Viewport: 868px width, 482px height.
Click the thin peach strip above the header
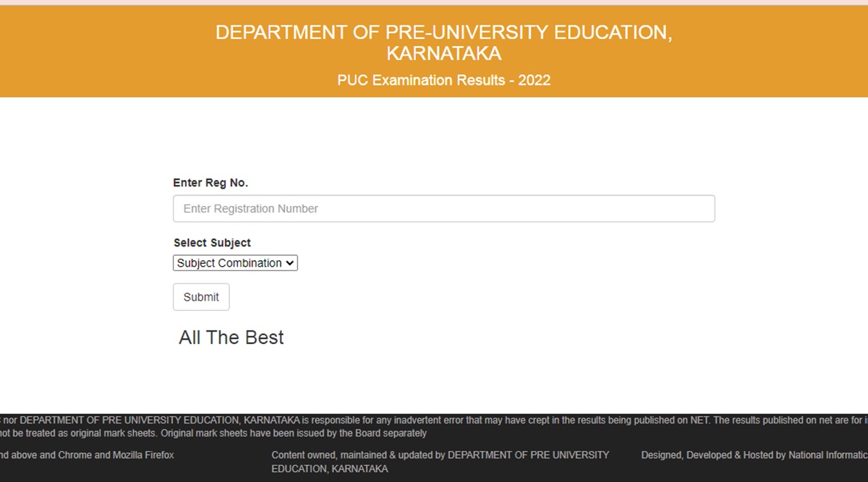point(434,2)
